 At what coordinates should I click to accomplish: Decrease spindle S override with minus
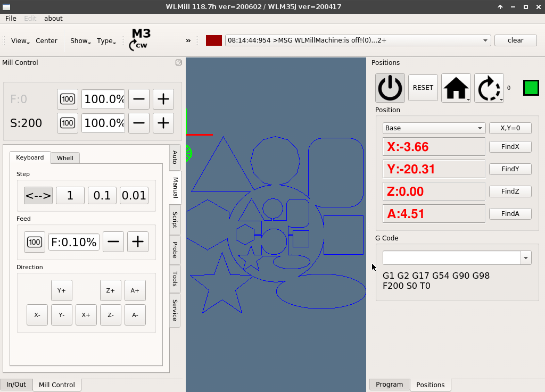pyautogui.click(x=139, y=123)
